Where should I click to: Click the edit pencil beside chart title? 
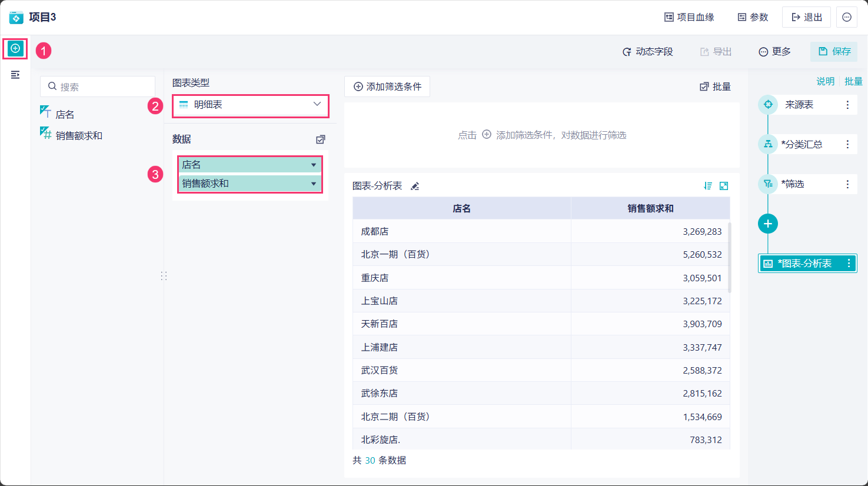click(x=415, y=186)
